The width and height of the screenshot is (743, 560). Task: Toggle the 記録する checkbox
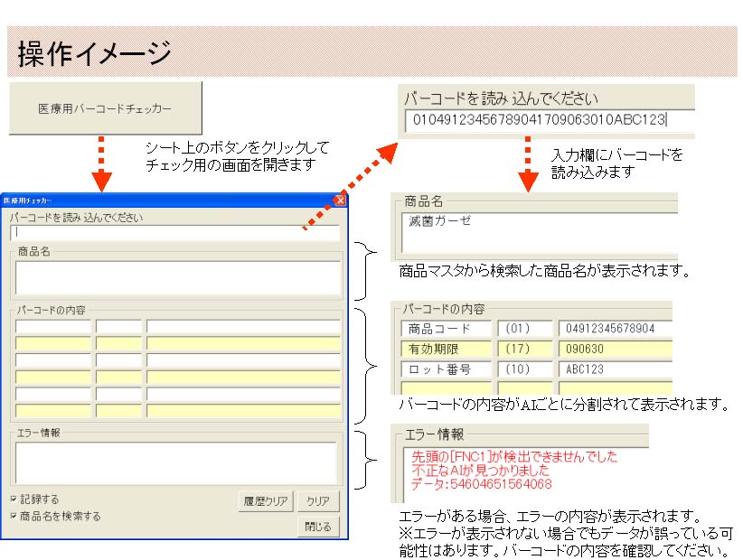coord(14,499)
